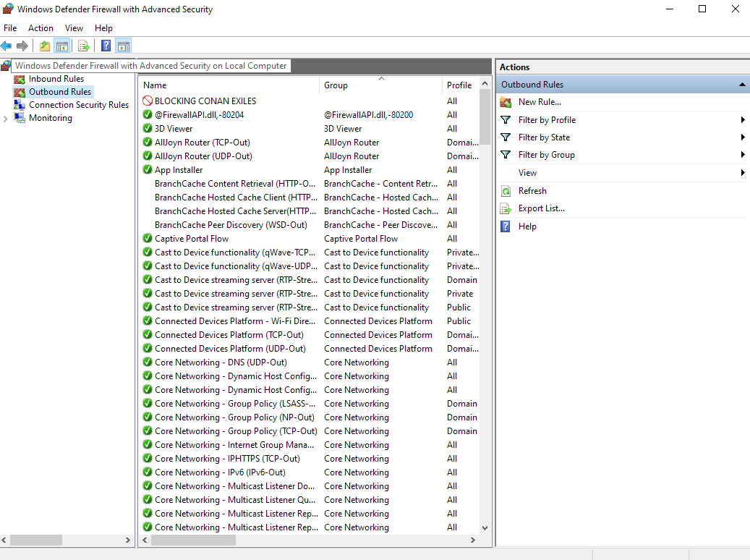Click the blue Help toolbar icon
750x560 pixels.
106,46
